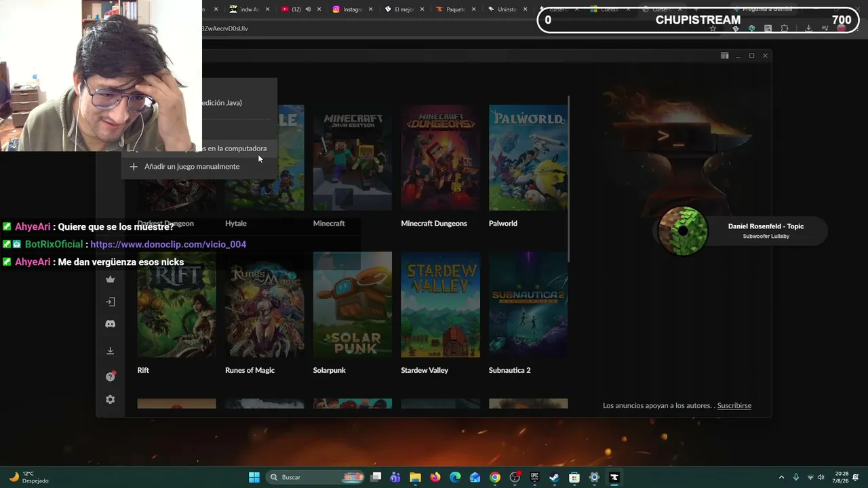This screenshot has width=868, height=488.
Task: Click the taskbar Buscar search box
Action: click(316, 477)
